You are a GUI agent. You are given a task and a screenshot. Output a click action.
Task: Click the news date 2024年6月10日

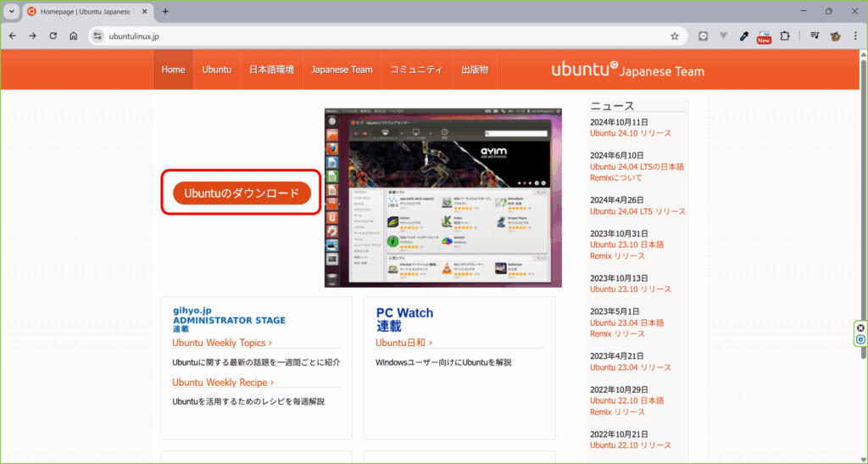617,155
